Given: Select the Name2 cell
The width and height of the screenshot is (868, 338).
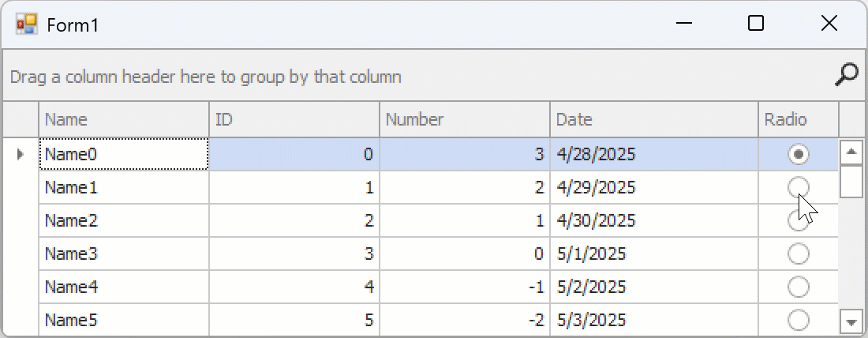Looking at the screenshot, I should click(124, 220).
